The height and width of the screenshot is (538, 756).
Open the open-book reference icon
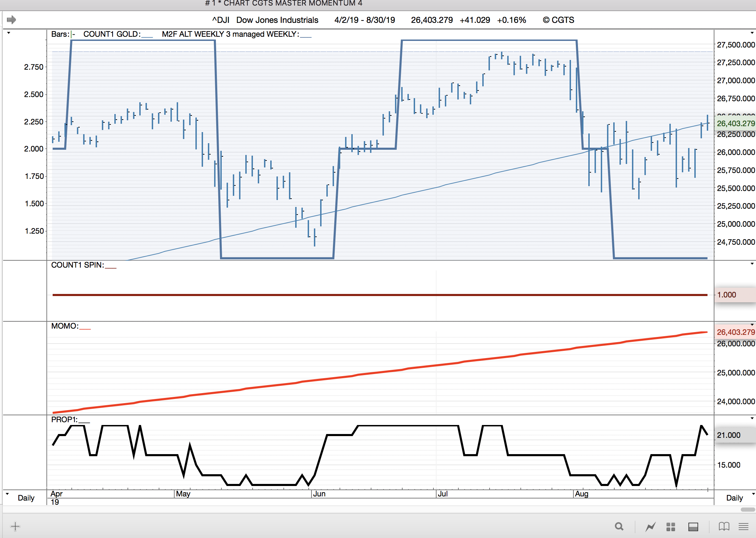(724, 527)
